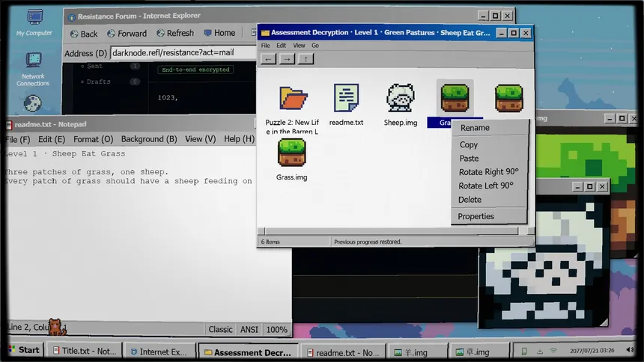Click the volume speaker tray icon
The width and height of the screenshot is (644, 362).
tap(630, 350)
